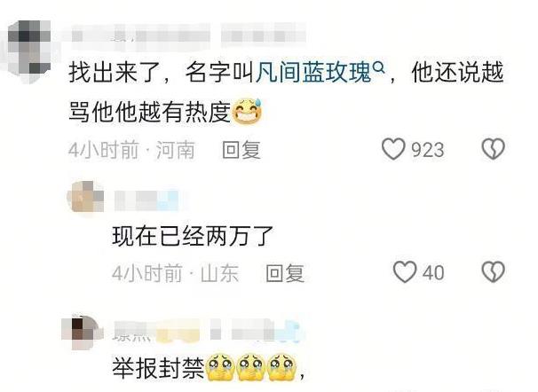Screen dimensions: 538x392
Task: Tap the first crying emoji after 举报封禁
Action: click(221, 367)
